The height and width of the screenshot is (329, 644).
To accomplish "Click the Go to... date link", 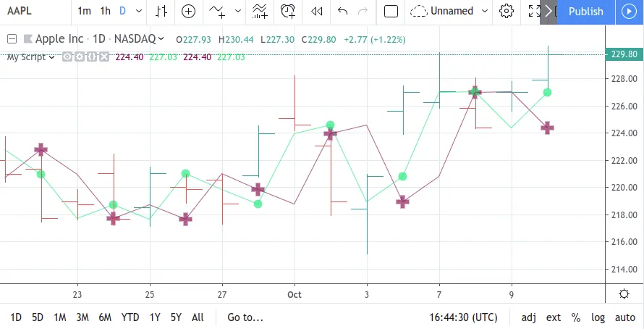I will pyautogui.click(x=245, y=317).
